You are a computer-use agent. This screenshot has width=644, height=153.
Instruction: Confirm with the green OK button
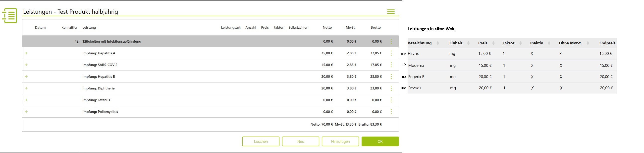point(380,142)
